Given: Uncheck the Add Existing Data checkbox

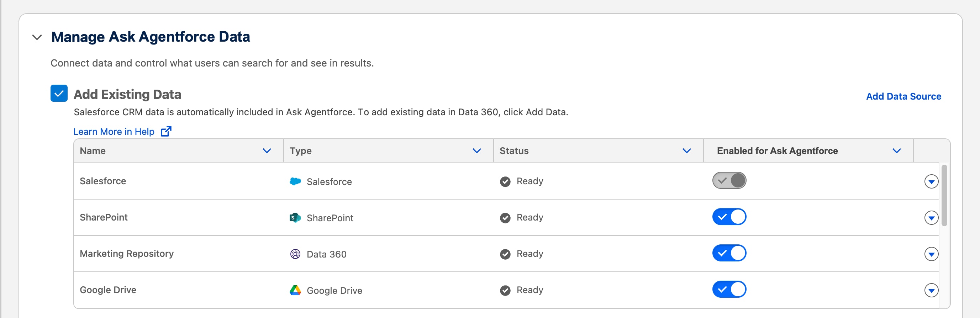Looking at the screenshot, I should pos(59,93).
